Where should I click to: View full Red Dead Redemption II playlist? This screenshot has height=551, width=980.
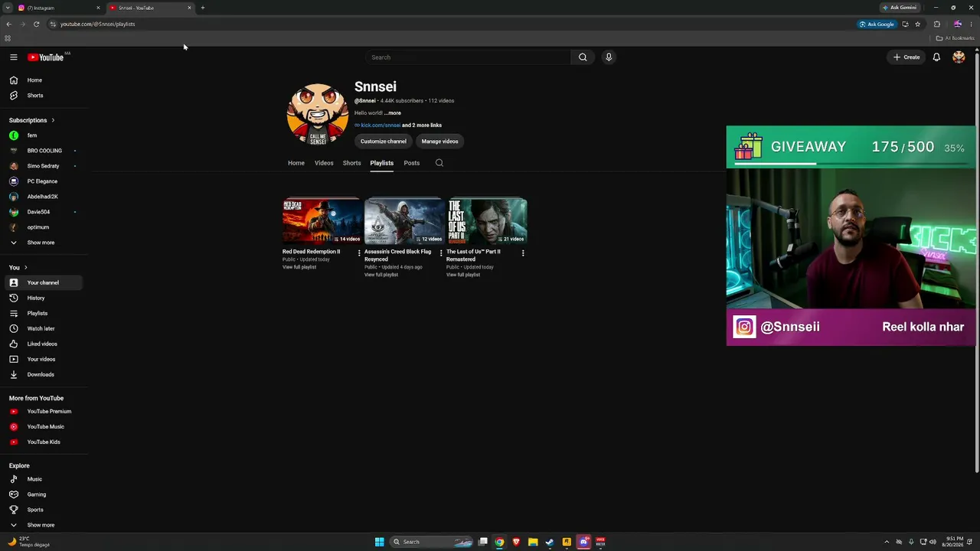[x=299, y=267]
